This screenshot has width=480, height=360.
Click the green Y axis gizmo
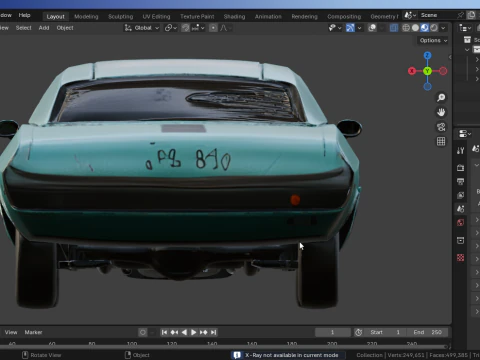[427, 71]
